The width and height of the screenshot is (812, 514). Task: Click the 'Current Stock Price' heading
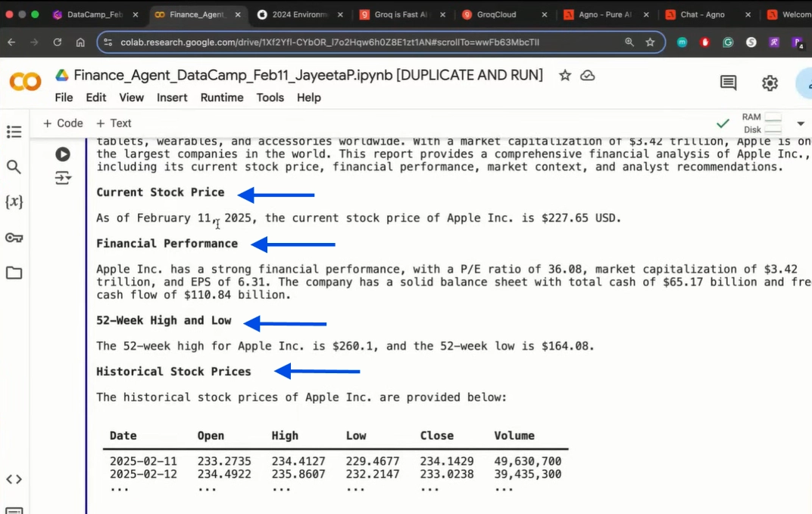pos(161,192)
